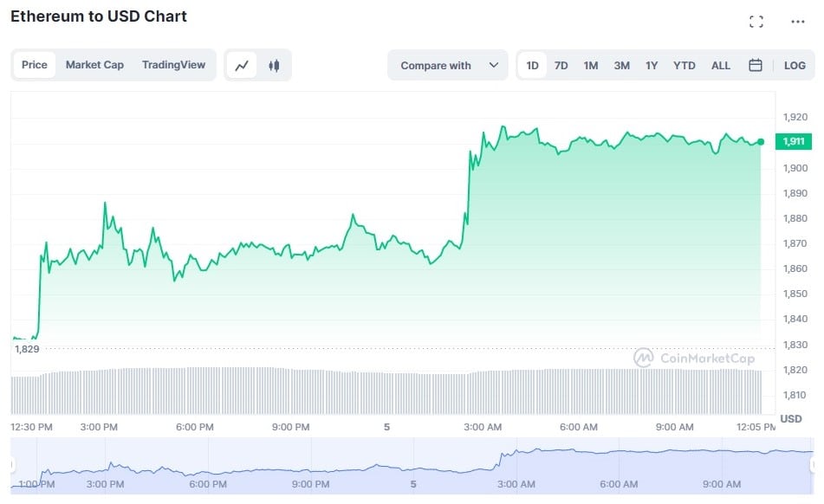Screen dimensions: 824x504
Task: Switch to the Market Cap tab
Action: pos(94,65)
